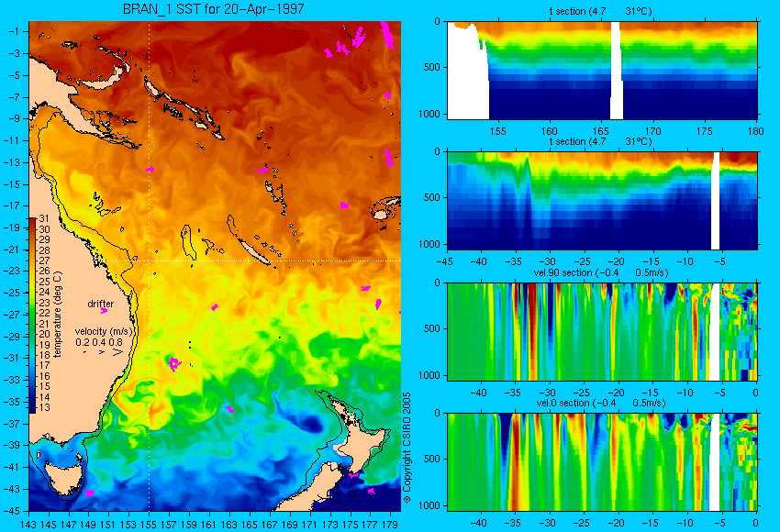This screenshot has width=780, height=532.
Task: Open the temperature section plot with the −45 to −5 latitude axis
Action: 602,200
